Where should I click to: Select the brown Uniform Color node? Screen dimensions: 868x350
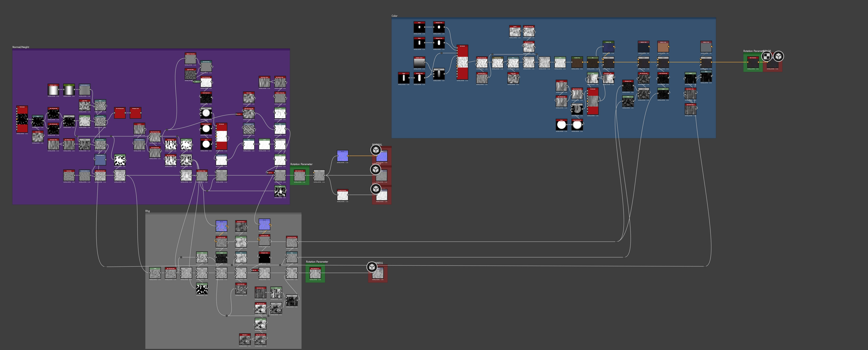[x=663, y=47]
